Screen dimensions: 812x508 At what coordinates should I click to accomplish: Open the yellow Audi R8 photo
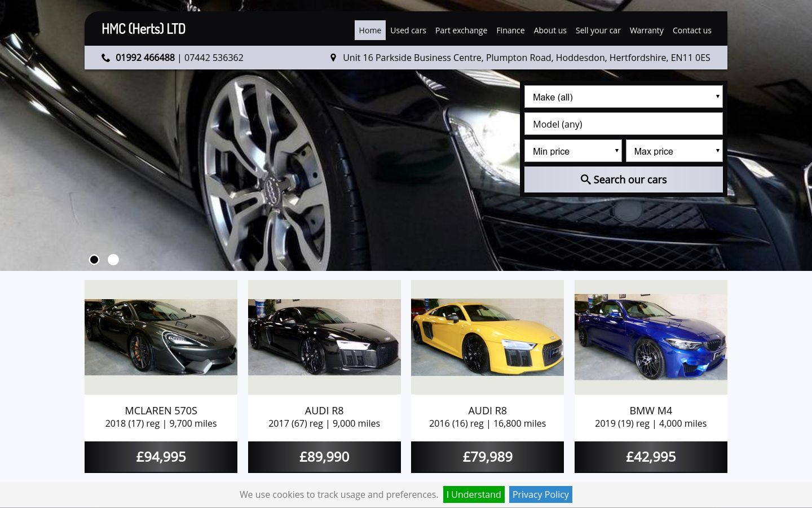tap(487, 337)
